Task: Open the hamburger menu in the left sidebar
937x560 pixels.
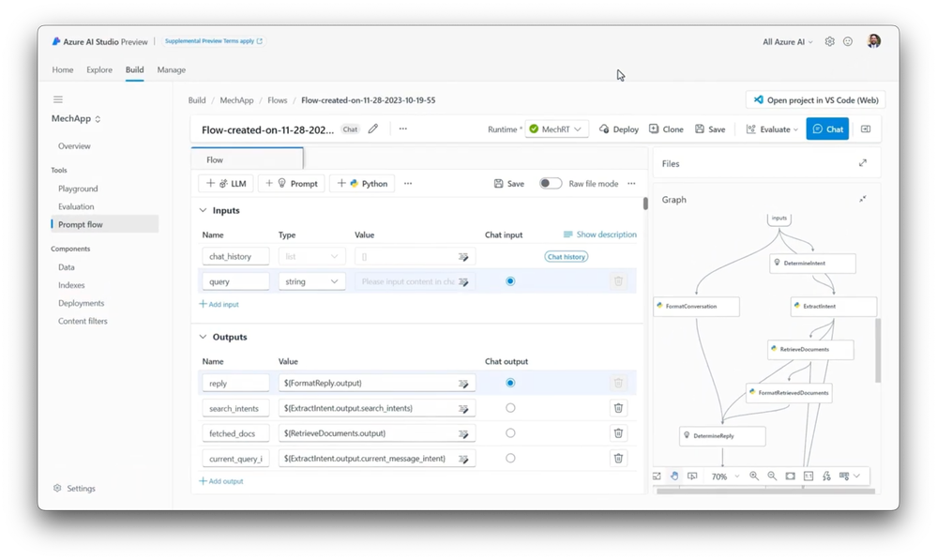Action: [58, 99]
